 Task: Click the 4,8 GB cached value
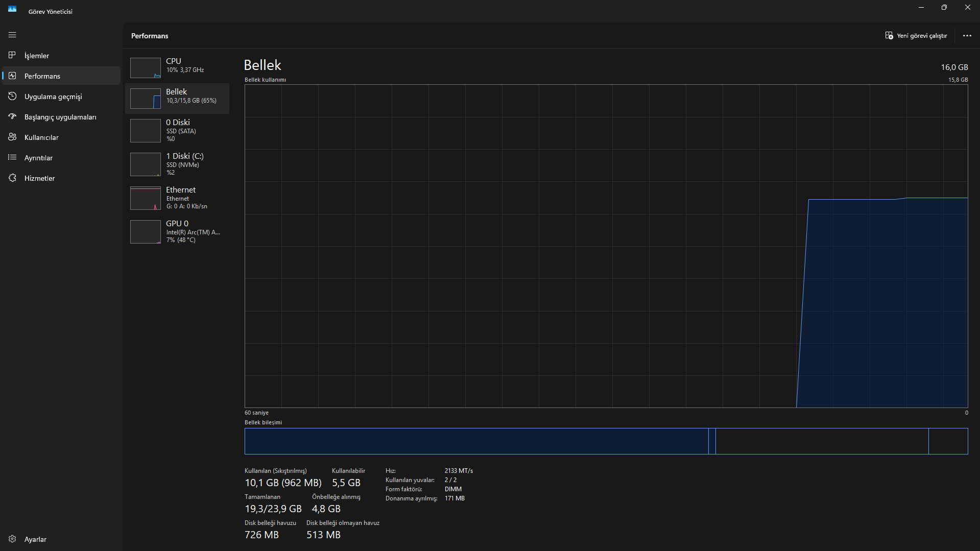326,509
